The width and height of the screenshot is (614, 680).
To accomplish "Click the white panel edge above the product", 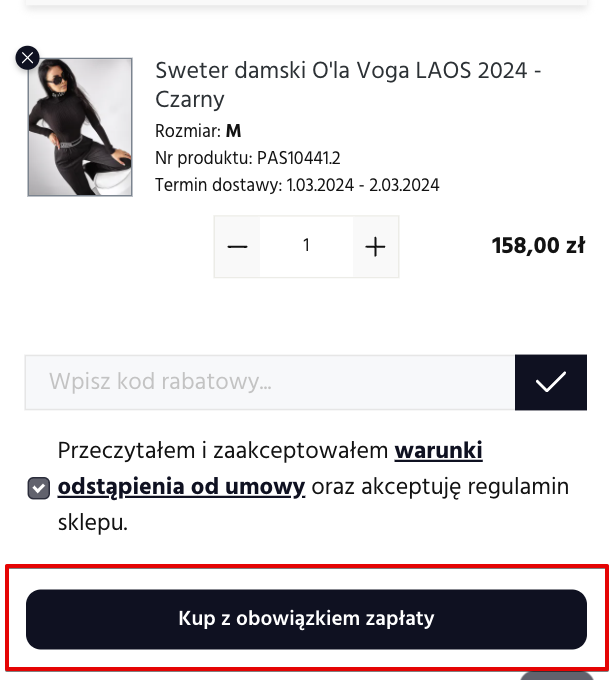I will (x=306, y=4).
